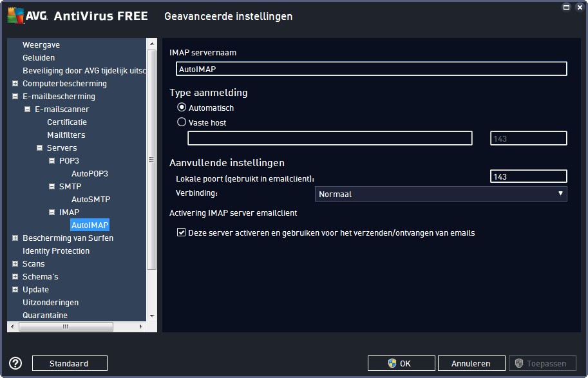Collapse the E-mailbescherming tree node
Viewport: 588px width, 378px height.
15,97
